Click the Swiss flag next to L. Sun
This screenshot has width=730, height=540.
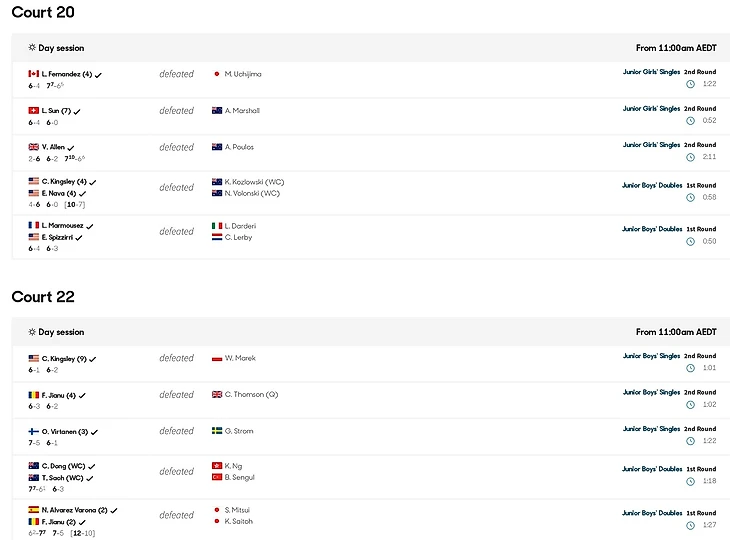point(33,111)
